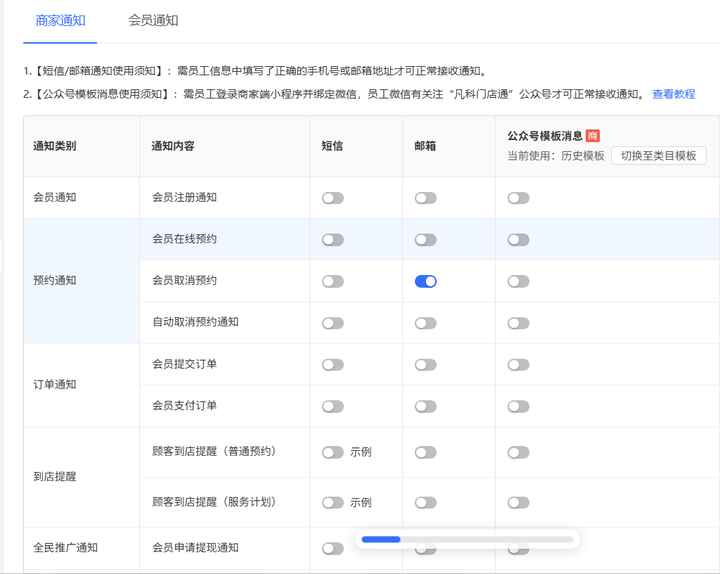Viewport: 720px width, 574px height.
Task: Turn on 短信 for 自动取消预约通知
Action: tap(333, 323)
